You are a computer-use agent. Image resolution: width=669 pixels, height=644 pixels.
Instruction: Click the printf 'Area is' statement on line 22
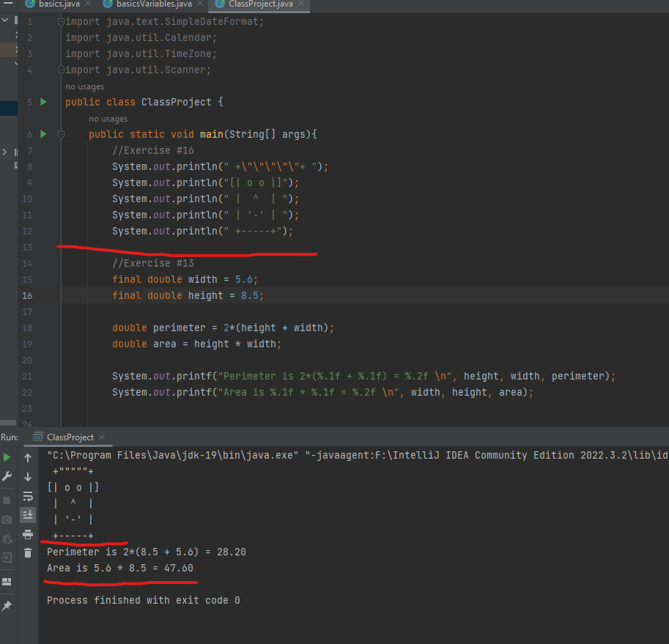coord(322,393)
